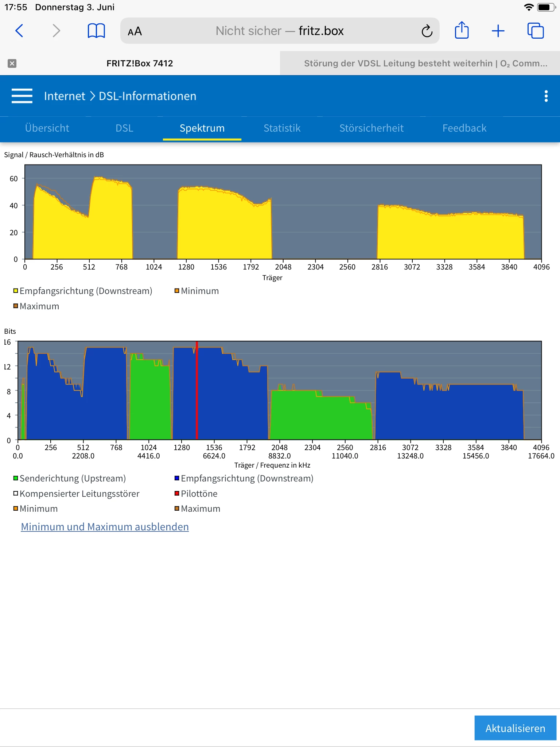The image size is (560, 747).
Task: Click the Kompensierter Leitungsstörer legend text
Action: point(79,494)
